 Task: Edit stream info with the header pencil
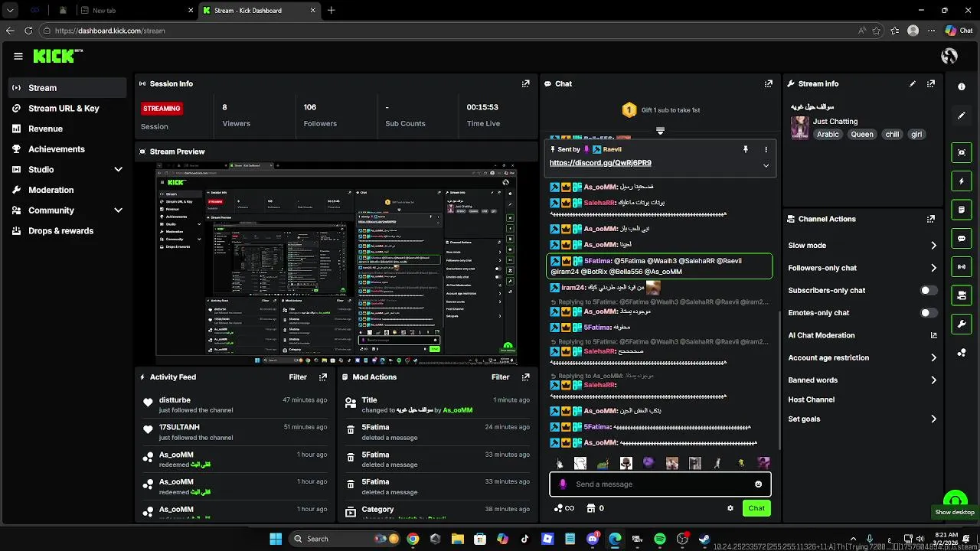click(913, 83)
